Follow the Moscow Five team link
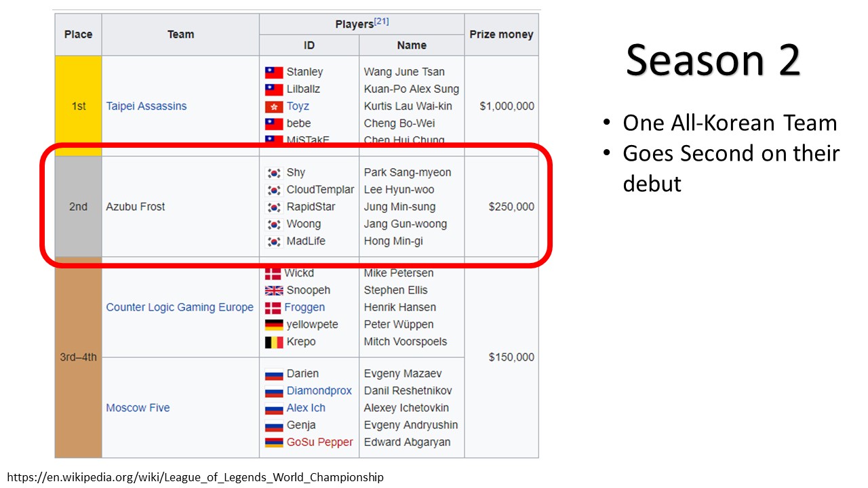Image resolution: width=868 pixels, height=488 pixels. pyautogui.click(x=138, y=408)
